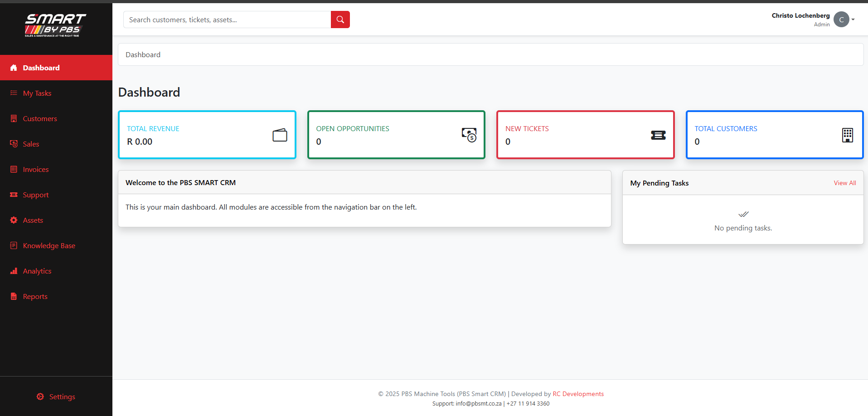Click the No pending tasks message

(743, 228)
